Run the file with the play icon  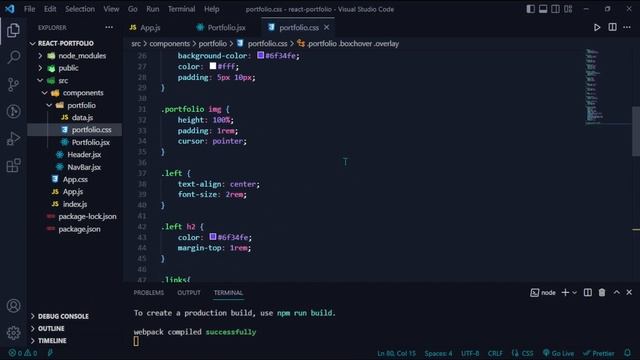tap(597, 27)
